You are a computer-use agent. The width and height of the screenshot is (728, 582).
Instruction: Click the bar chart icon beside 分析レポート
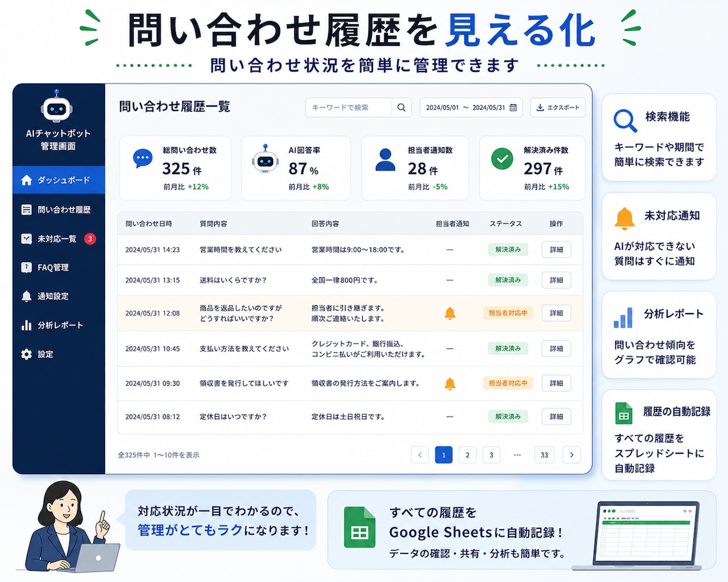(26, 326)
